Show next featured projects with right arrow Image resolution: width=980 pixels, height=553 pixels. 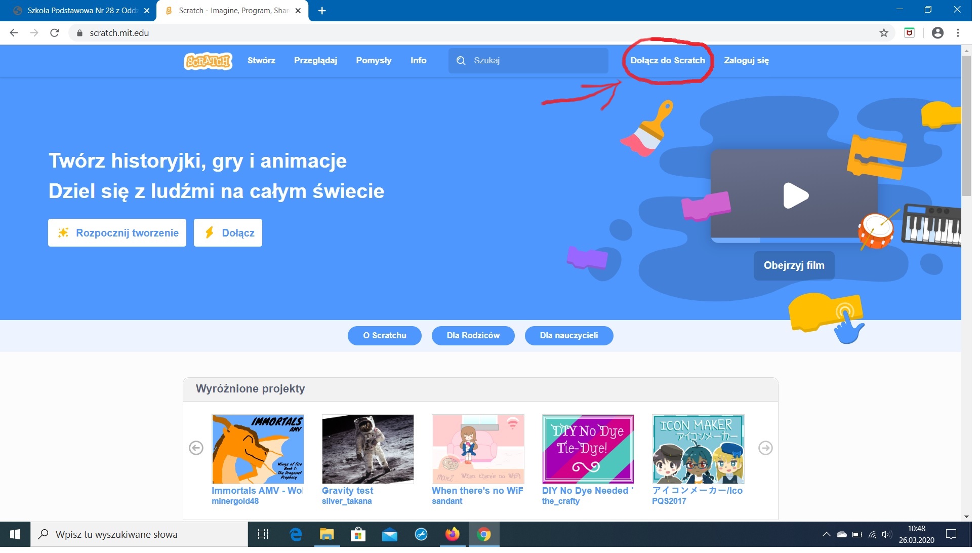tap(765, 448)
